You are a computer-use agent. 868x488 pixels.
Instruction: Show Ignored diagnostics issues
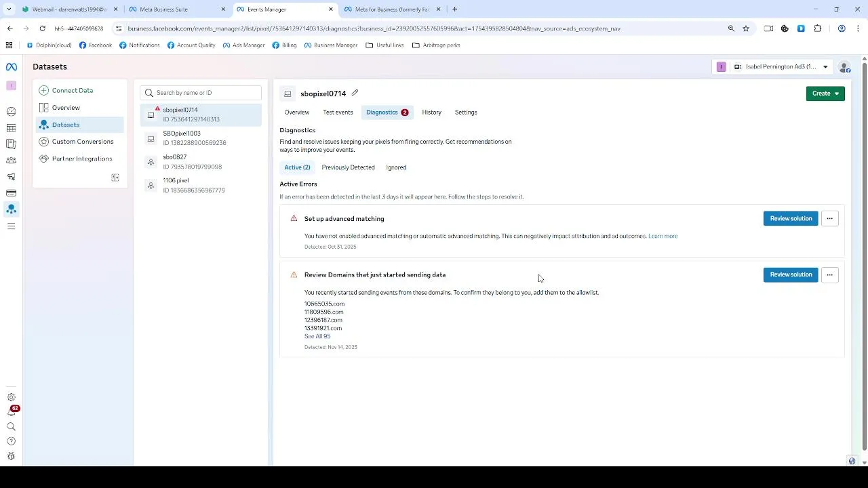pyautogui.click(x=396, y=167)
